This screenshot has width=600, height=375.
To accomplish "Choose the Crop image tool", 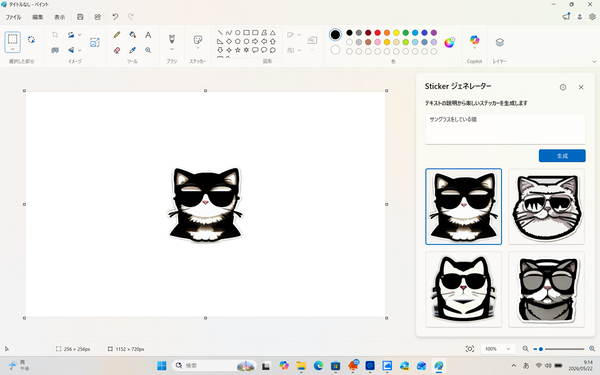I will 55,35.
